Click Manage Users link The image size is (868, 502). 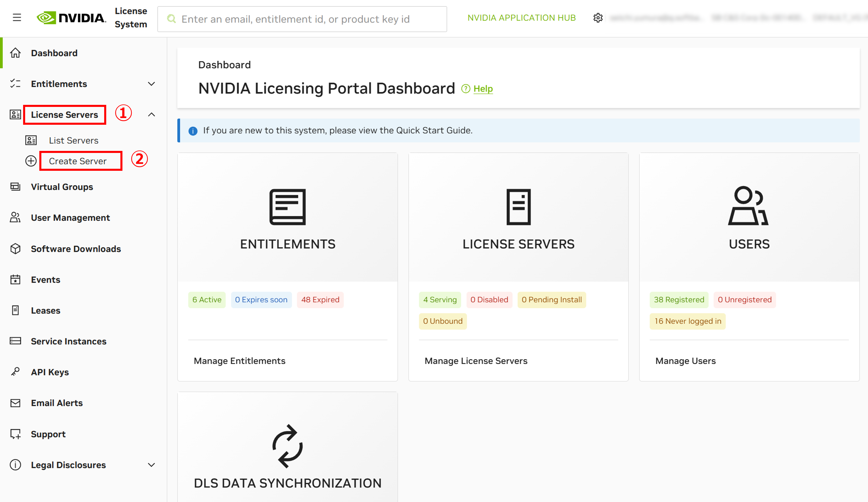point(685,361)
